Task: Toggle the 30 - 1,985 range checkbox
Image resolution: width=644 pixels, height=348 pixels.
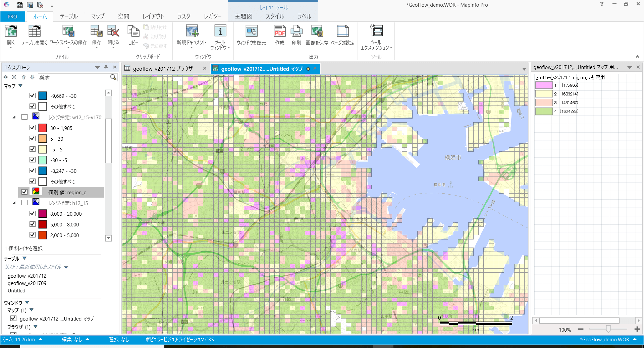Action: 33,128
